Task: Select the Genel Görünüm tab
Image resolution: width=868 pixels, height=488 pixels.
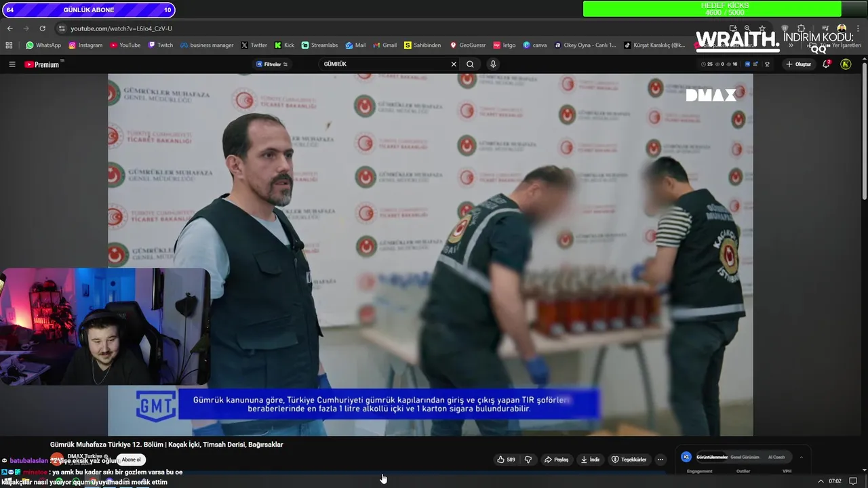Action: 745,457
